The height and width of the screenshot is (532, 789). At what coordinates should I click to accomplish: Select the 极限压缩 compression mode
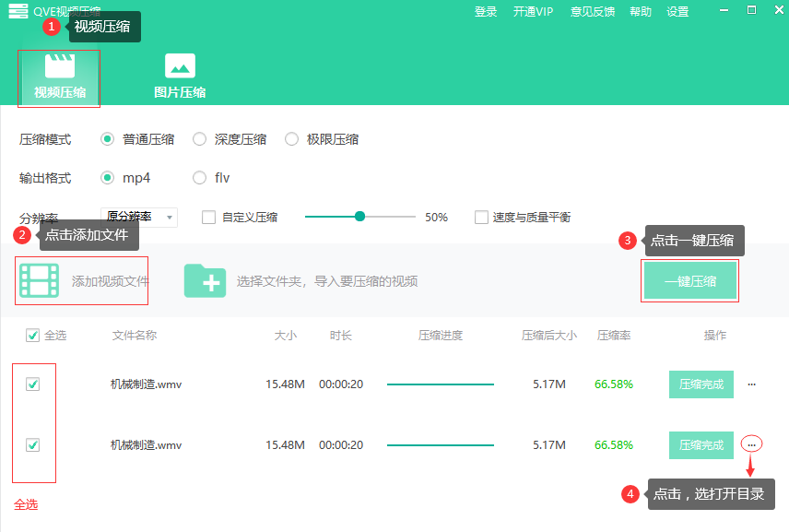tap(292, 139)
